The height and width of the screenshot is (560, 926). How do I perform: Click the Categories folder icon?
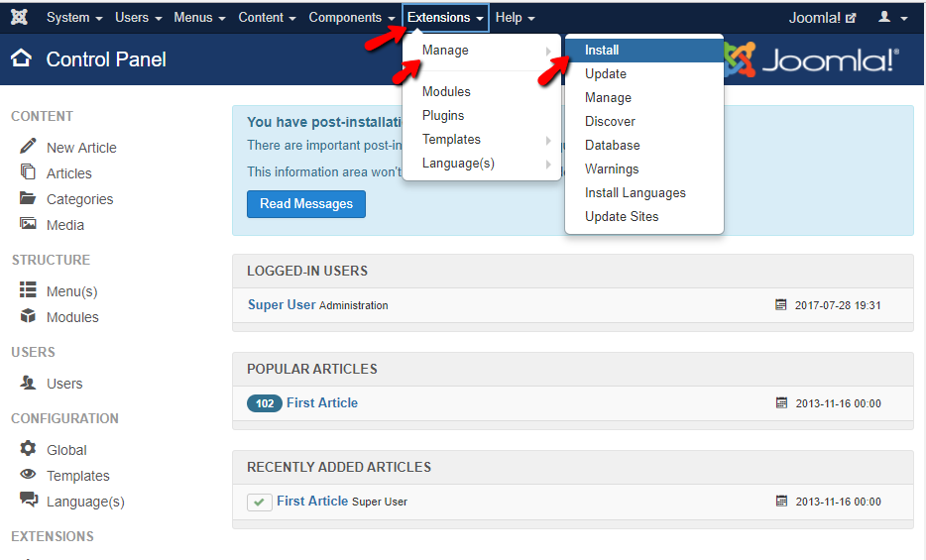click(28, 198)
